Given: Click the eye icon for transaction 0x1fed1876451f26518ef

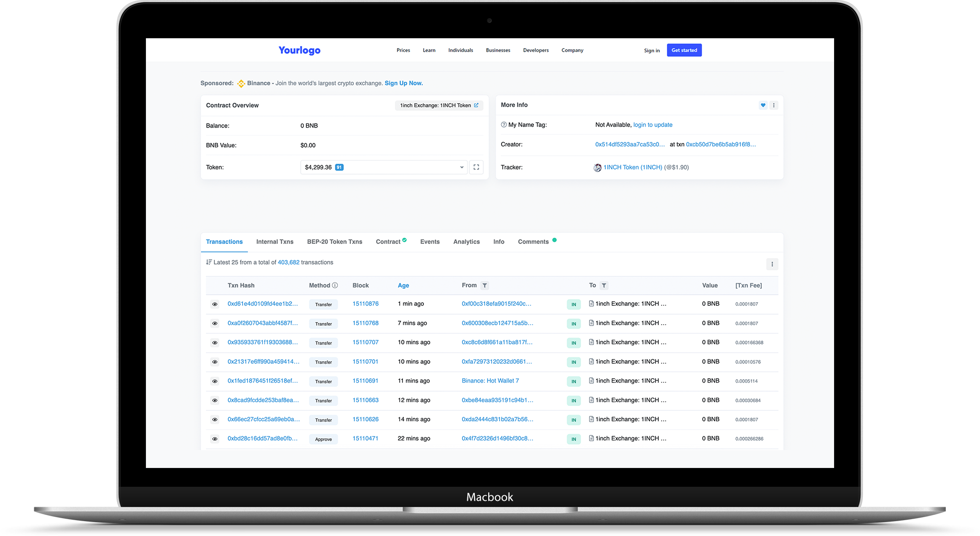Looking at the screenshot, I should [x=215, y=381].
